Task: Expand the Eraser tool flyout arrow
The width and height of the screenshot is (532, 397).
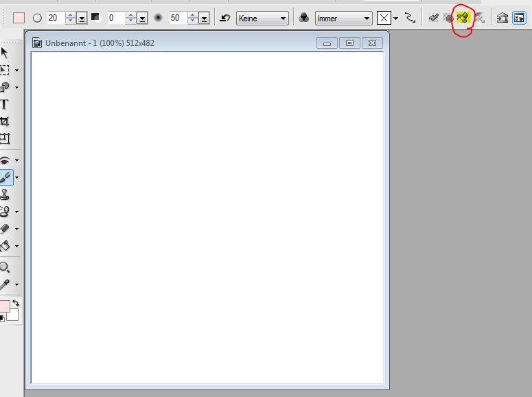Action: click(16, 229)
